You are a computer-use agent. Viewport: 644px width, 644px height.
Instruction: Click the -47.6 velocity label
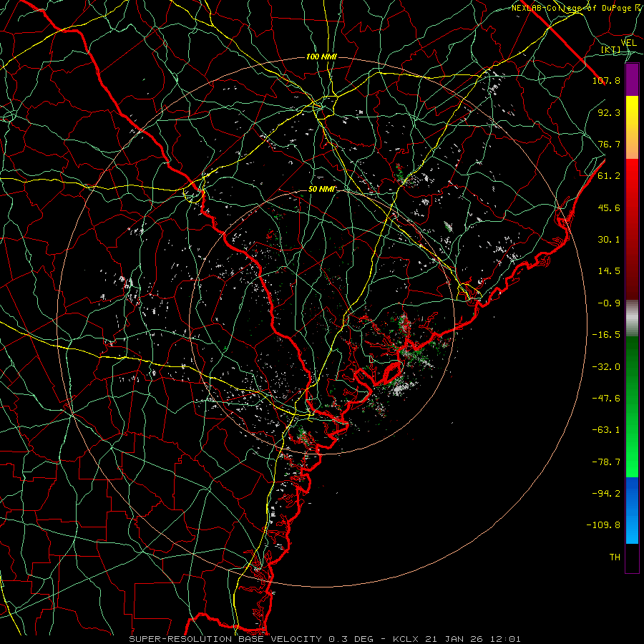[606, 399]
